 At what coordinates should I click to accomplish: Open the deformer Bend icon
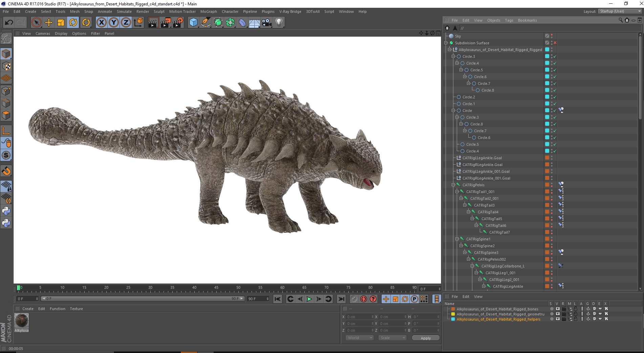click(242, 23)
